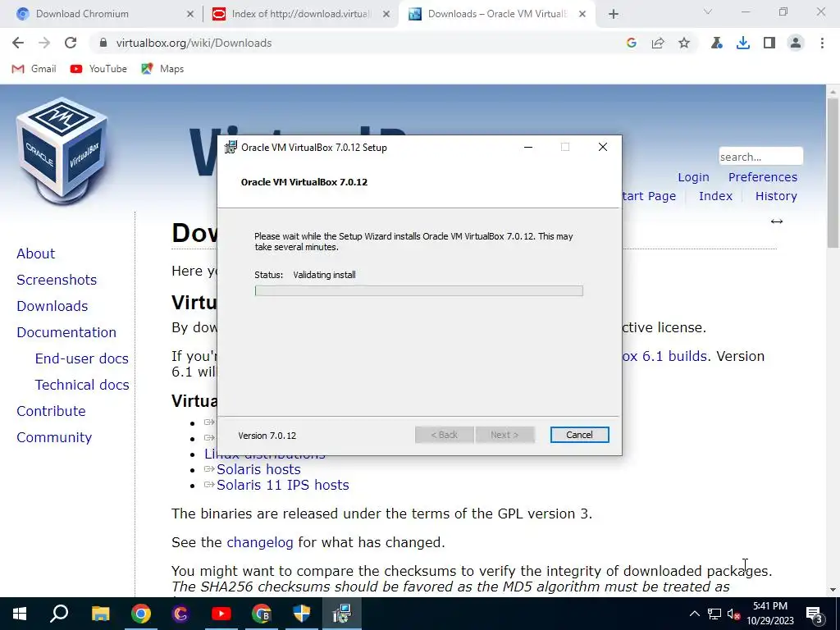Open a new Chrome tab
The height and width of the screenshot is (630, 840).
(x=614, y=14)
